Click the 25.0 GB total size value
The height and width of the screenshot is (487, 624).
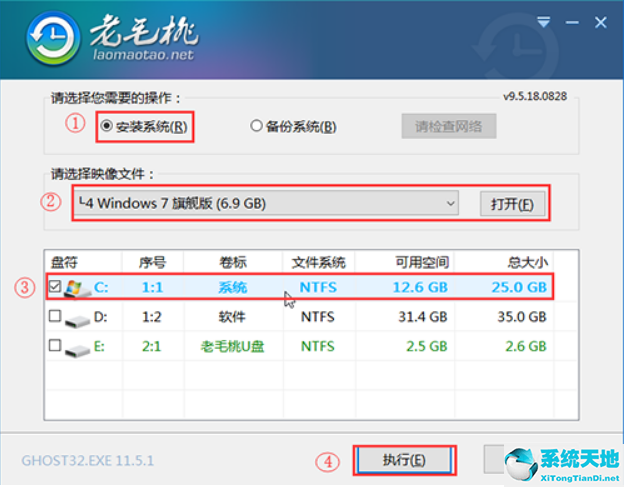point(519,287)
